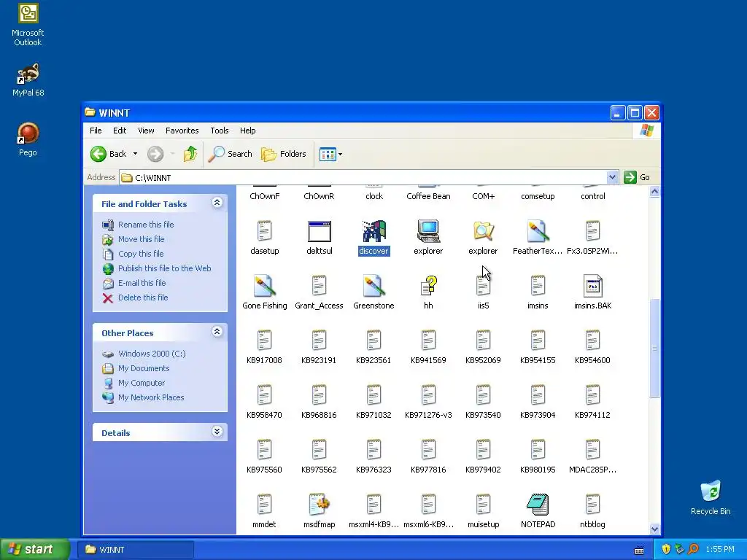The width and height of the screenshot is (747, 560).
Task: Select the dasetup text file icon
Action: [x=264, y=231]
